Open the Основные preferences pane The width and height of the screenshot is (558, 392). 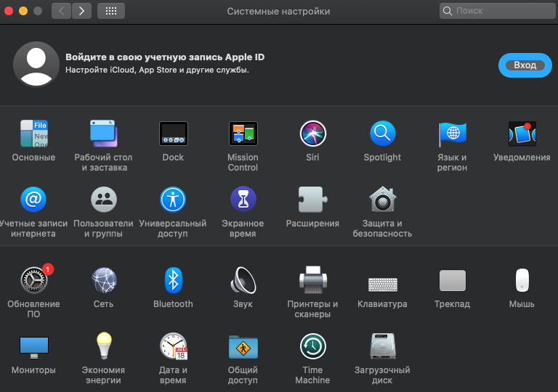tap(34, 134)
